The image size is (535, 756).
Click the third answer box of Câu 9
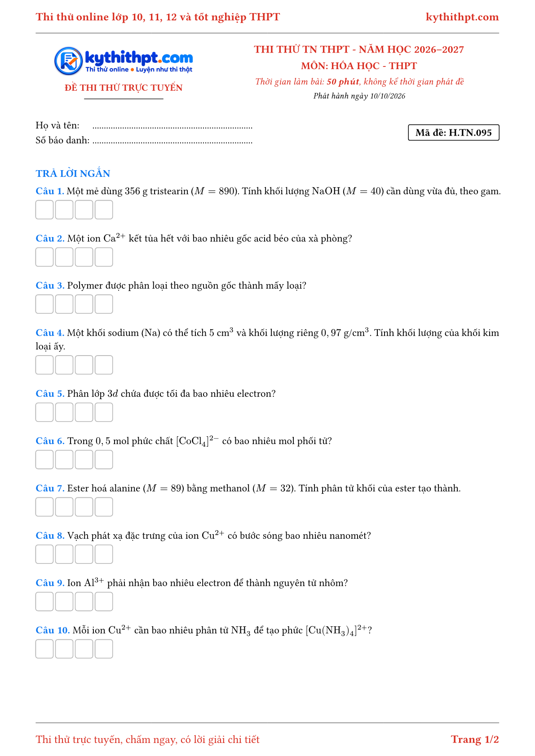coord(84,602)
